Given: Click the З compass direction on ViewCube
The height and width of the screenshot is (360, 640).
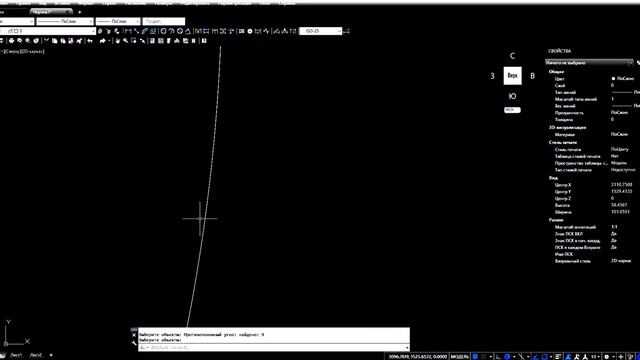Looking at the screenshot, I should [x=492, y=76].
